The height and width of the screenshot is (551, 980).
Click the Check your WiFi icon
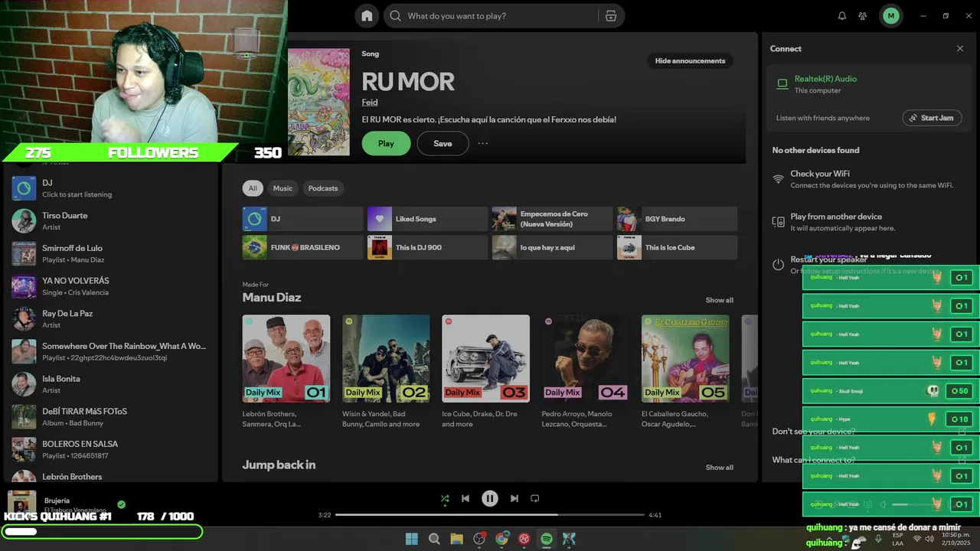click(x=778, y=179)
